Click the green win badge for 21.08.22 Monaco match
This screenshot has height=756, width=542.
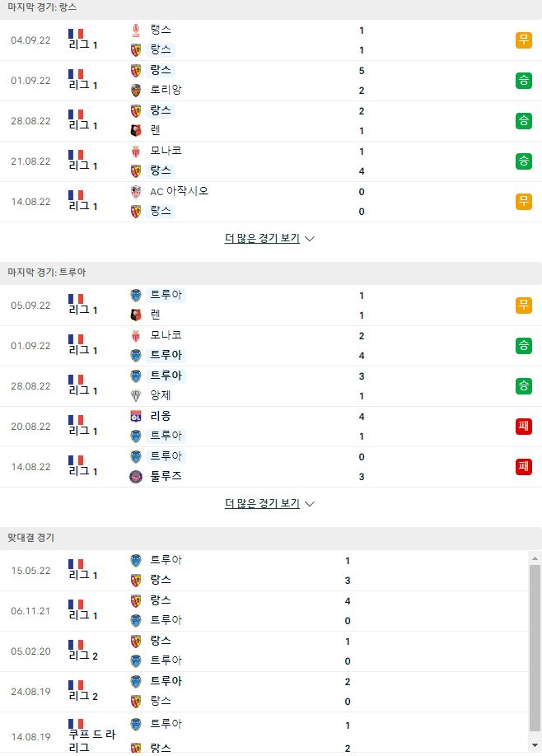pos(524,161)
